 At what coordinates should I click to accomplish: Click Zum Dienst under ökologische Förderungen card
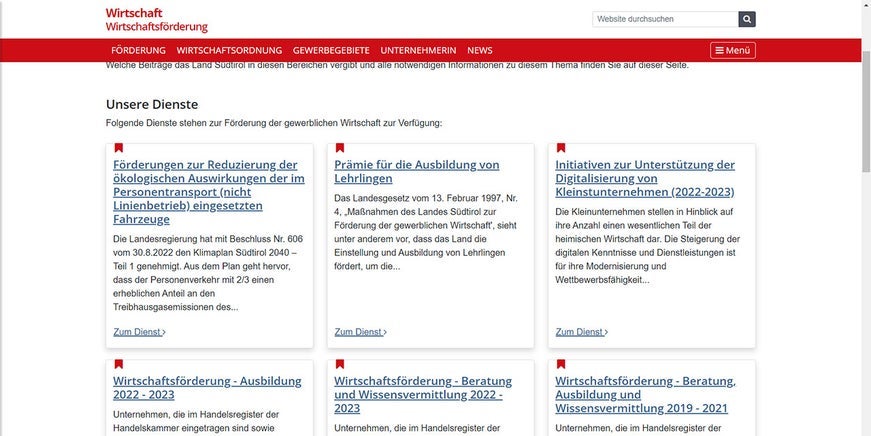coord(139,332)
